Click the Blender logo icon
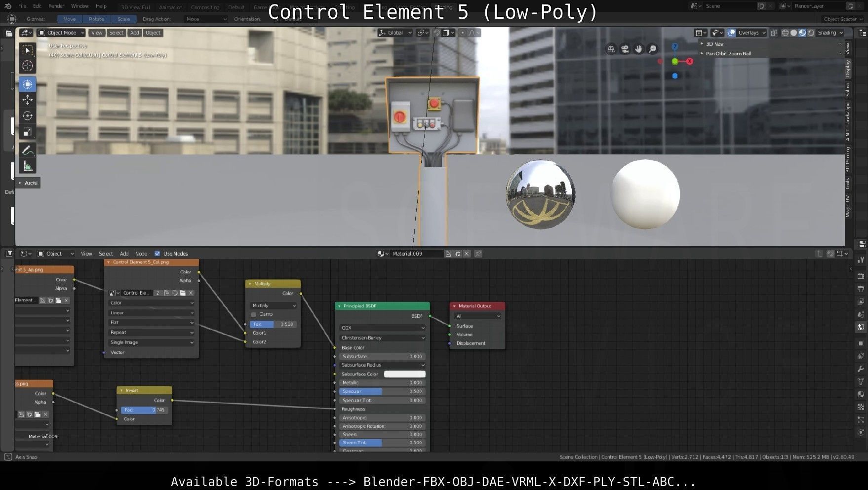 [x=7, y=6]
